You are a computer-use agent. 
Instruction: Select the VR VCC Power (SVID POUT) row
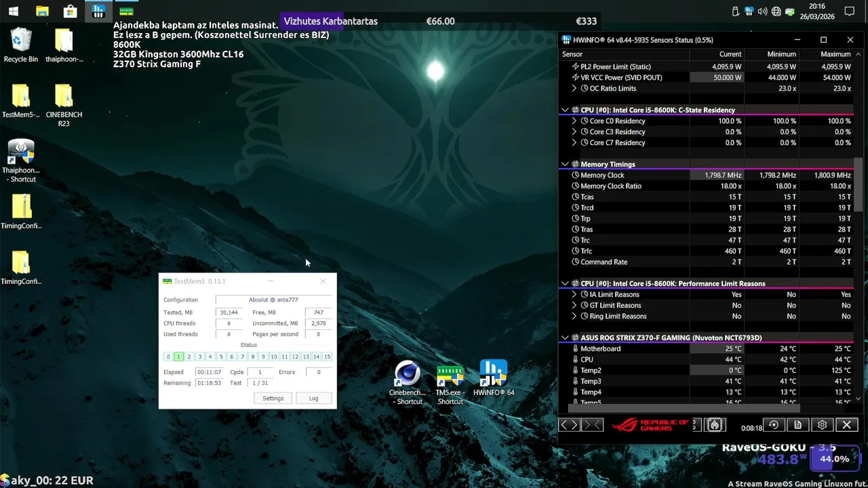705,77
